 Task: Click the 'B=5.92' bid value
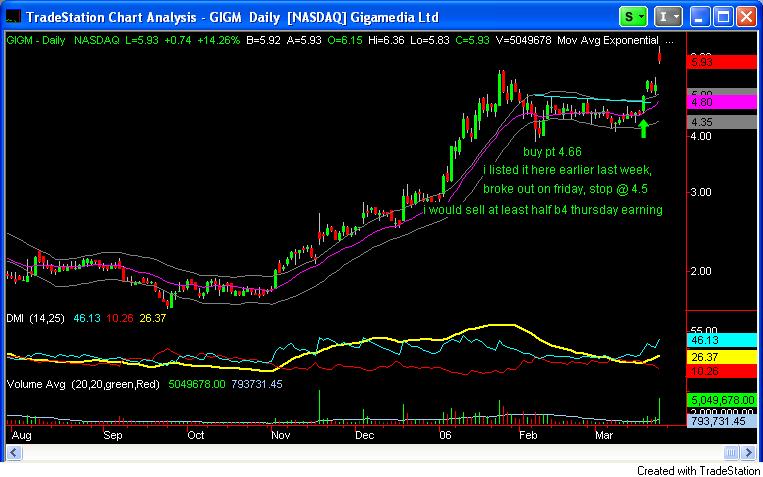point(264,41)
